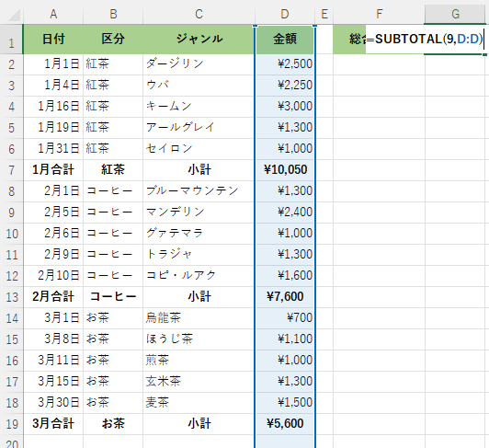Select the ¥5,600 subtotal cell
This screenshot has width=489, height=448.
pos(285,424)
